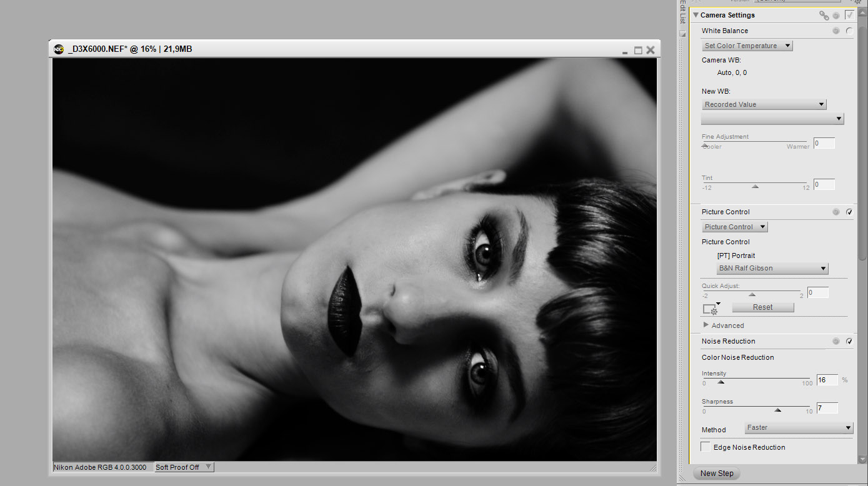
Task: Expand the Advanced picture control options
Action: pyautogui.click(x=706, y=325)
